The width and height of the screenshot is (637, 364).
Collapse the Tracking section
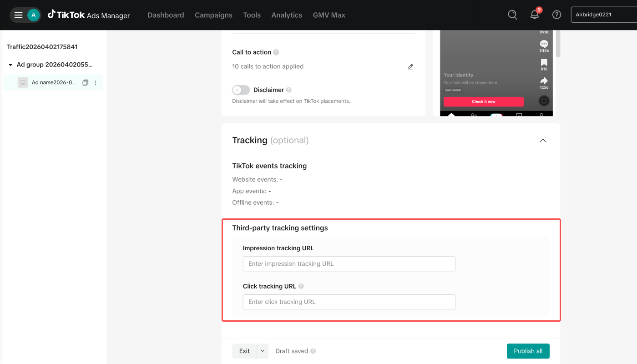click(543, 141)
